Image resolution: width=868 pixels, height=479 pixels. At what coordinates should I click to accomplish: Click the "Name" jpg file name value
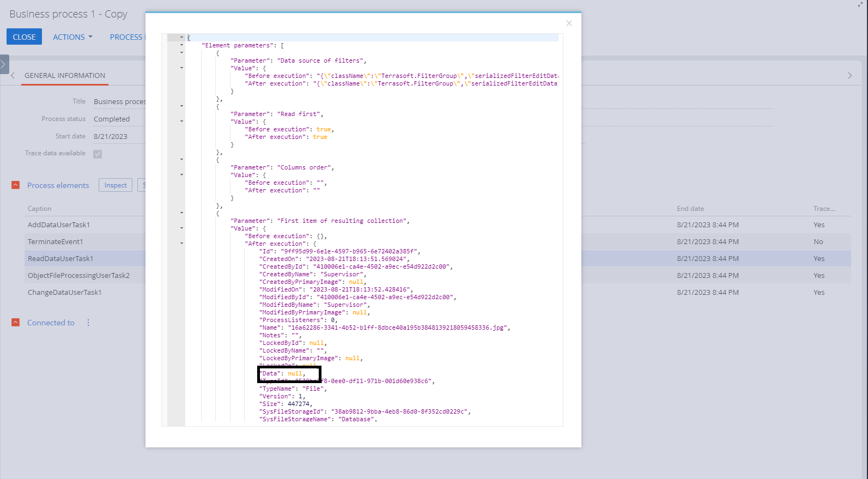click(x=398, y=328)
